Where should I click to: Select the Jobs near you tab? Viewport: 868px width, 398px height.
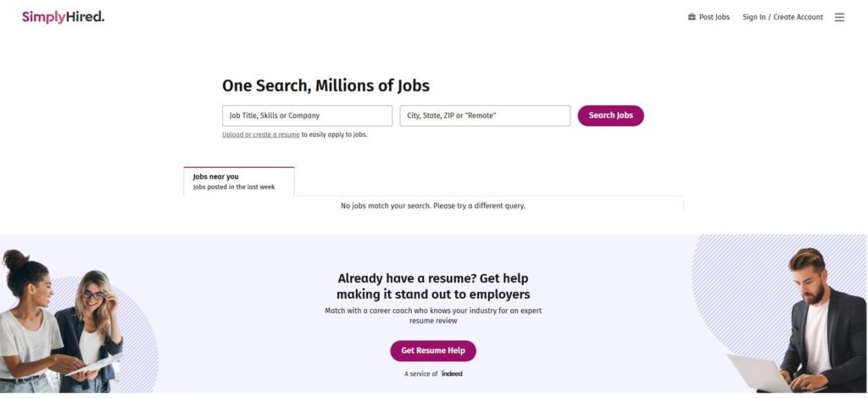tap(239, 182)
